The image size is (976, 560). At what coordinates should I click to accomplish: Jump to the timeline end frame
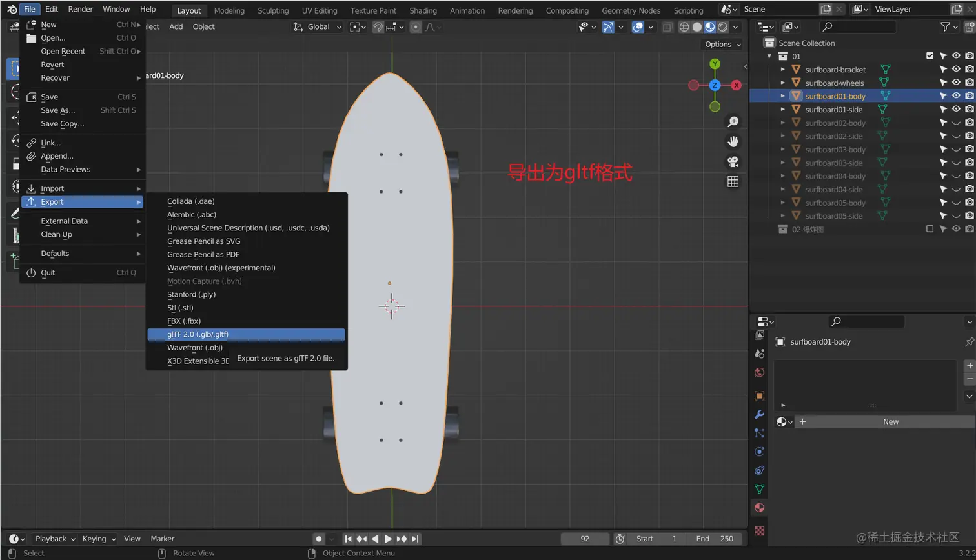point(416,539)
